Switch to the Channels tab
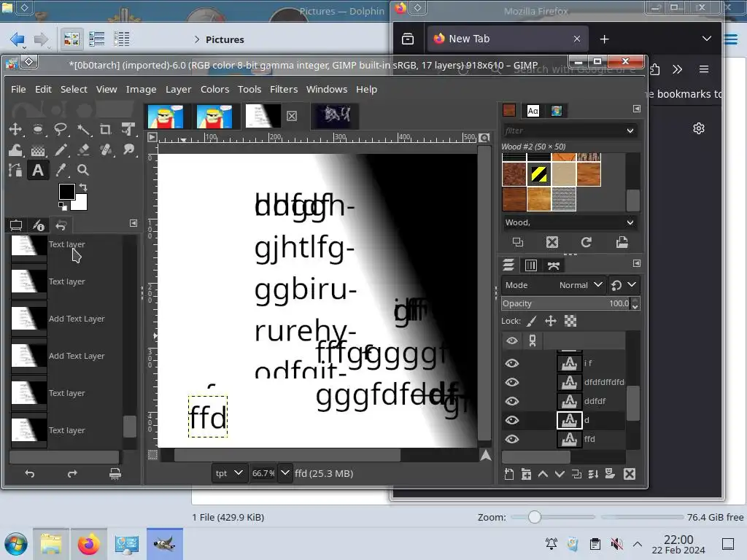This screenshot has height=560, width=747. click(x=531, y=265)
